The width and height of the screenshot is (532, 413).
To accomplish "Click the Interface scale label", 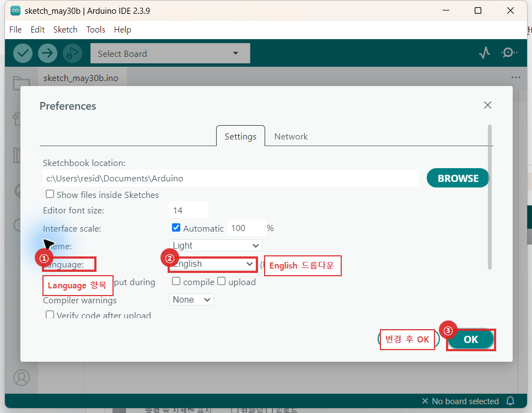I will (x=72, y=228).
